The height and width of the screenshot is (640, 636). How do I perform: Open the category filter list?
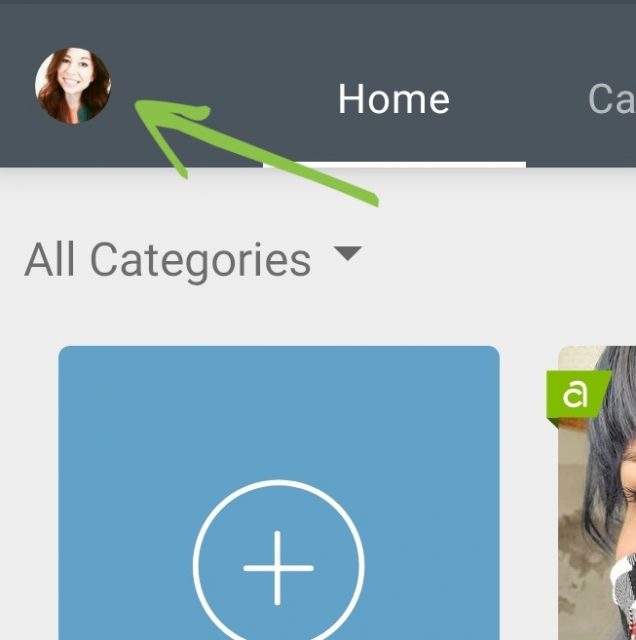click(193, 260)
